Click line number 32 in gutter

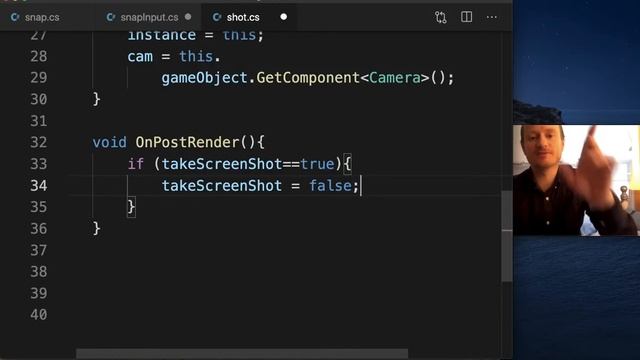[39, 142]
